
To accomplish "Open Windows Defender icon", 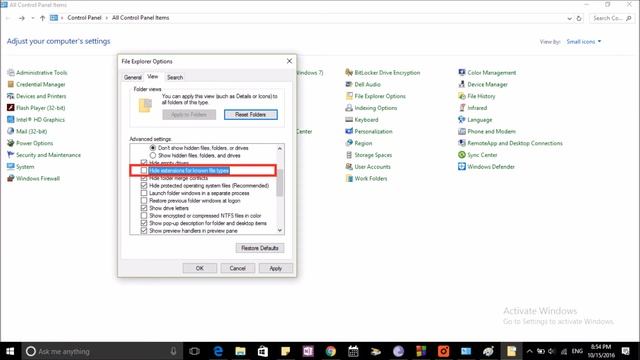I will point(462,167).
